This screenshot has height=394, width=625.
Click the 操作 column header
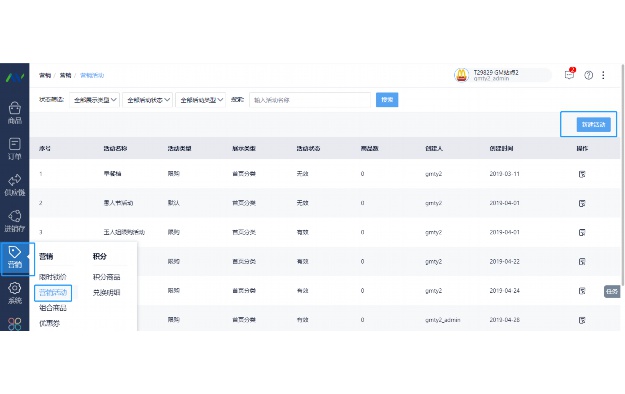[x=582, y=148]
